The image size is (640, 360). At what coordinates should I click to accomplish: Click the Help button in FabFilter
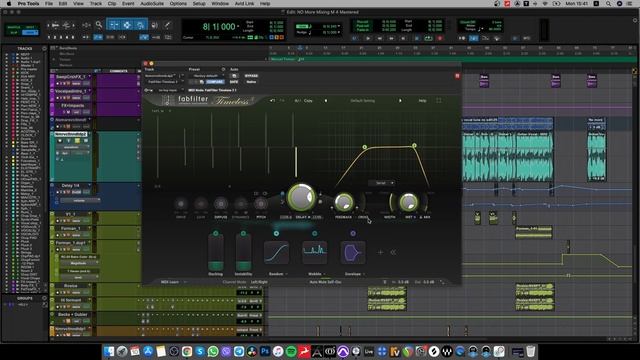coord(422,100)
